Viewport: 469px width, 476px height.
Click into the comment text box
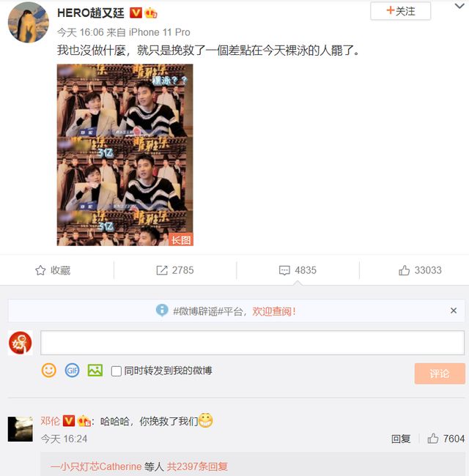pyautogui.click(x=252, y=343)
